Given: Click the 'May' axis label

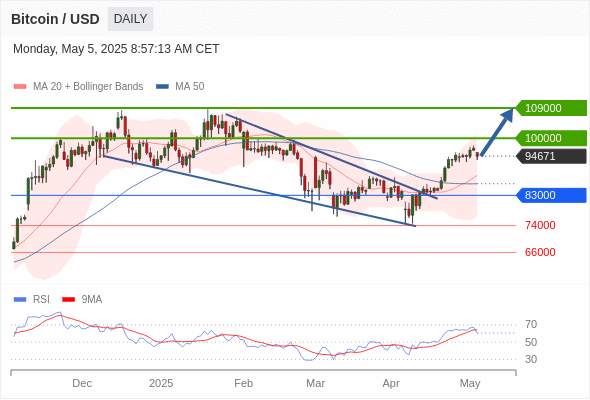Looking at the screenshot, I should tap(470, 383).
